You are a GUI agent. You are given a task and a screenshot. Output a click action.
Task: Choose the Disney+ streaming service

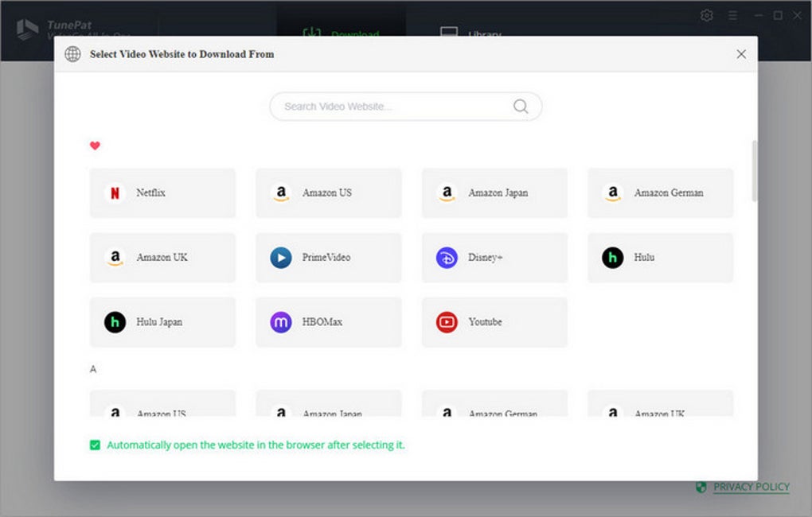494,257
